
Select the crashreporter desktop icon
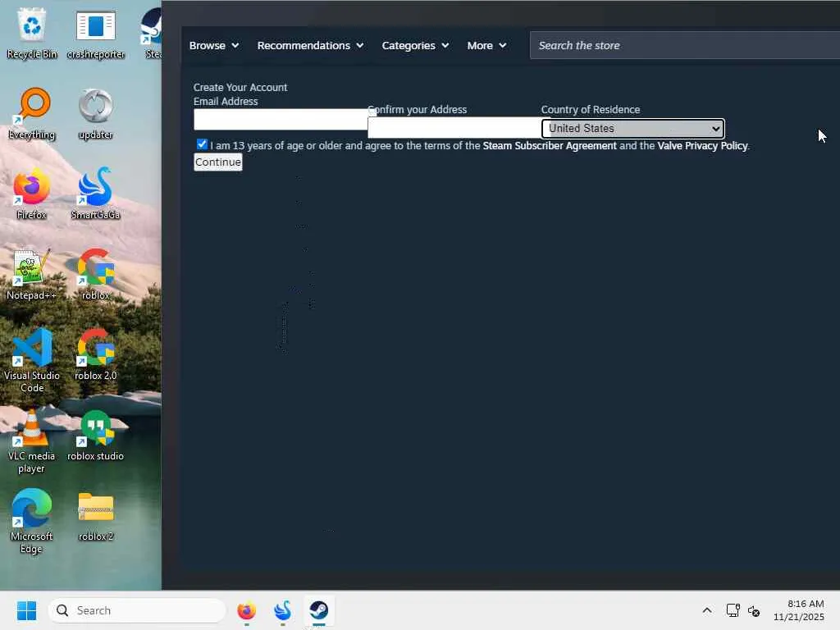(x=95, y=33)
